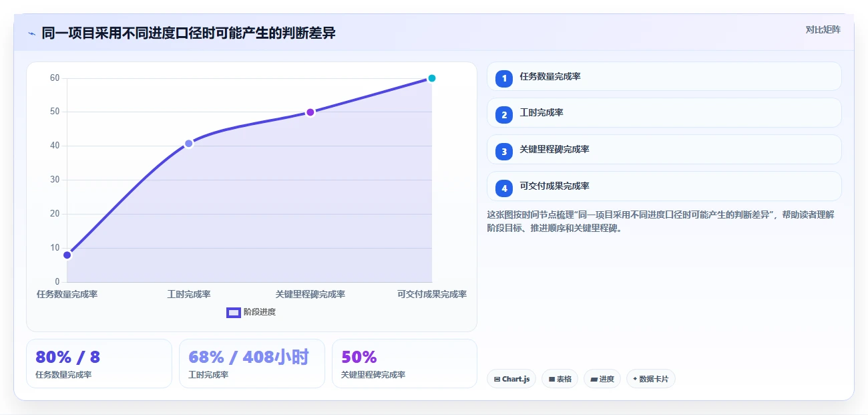Click the 进度 tag
868x415 pixels.
(x=602, y=379)
